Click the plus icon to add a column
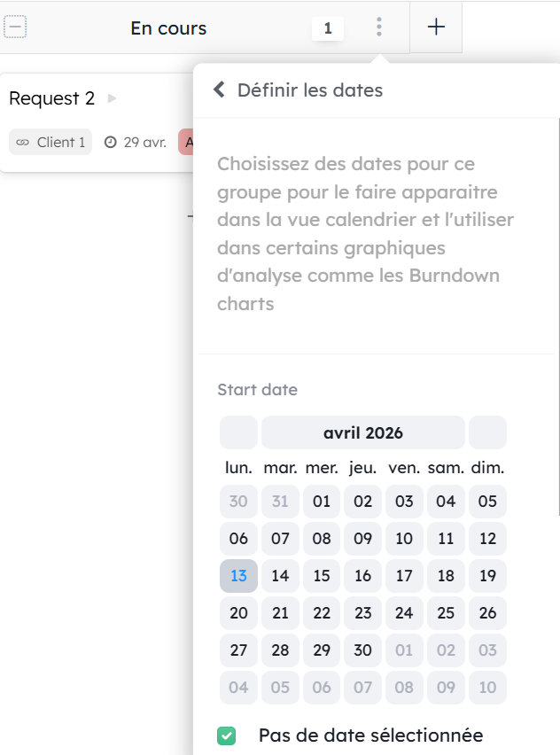560x755 pixels. 436,27
